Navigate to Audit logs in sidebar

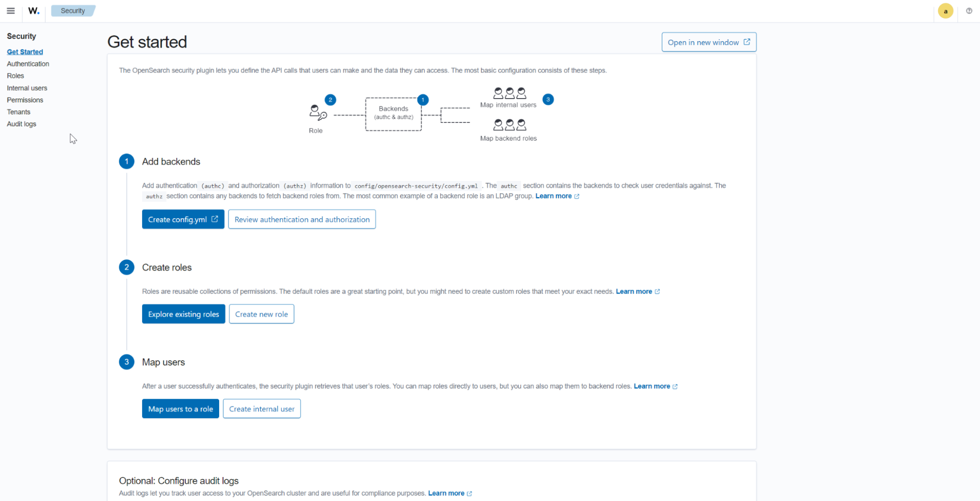pos(21,124)
